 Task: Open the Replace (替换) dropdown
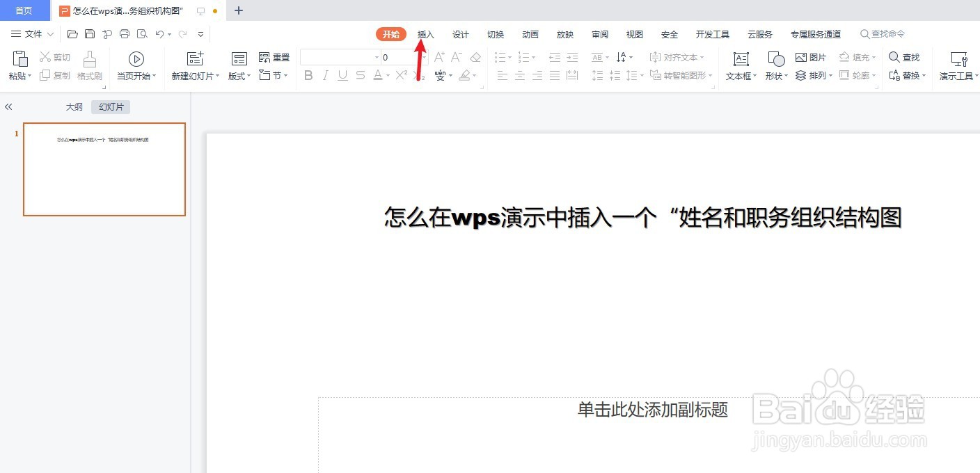click(x=907, y=75)
